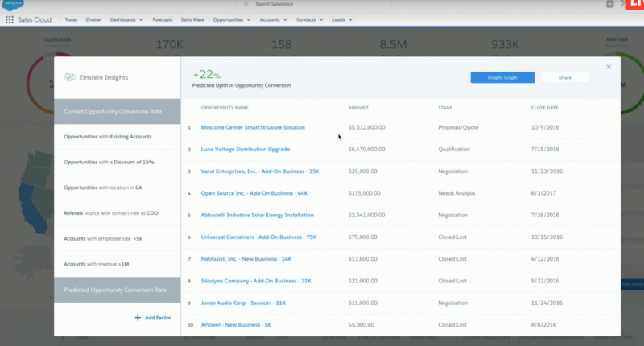
Task: Click the global add plus icon
Action: tap(610, 4)
